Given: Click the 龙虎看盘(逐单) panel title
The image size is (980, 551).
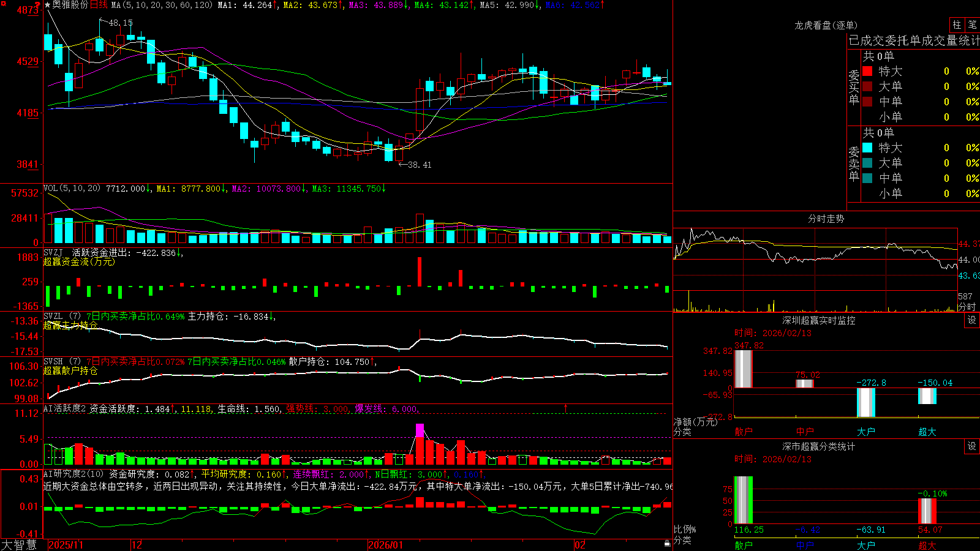Looking at the screenshot, I should pos(826,25).
